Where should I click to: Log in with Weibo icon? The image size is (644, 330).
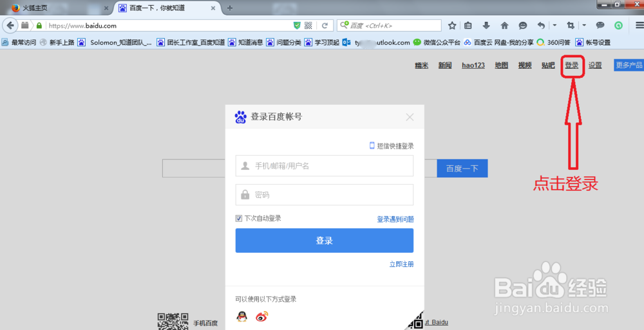[261, 316]
